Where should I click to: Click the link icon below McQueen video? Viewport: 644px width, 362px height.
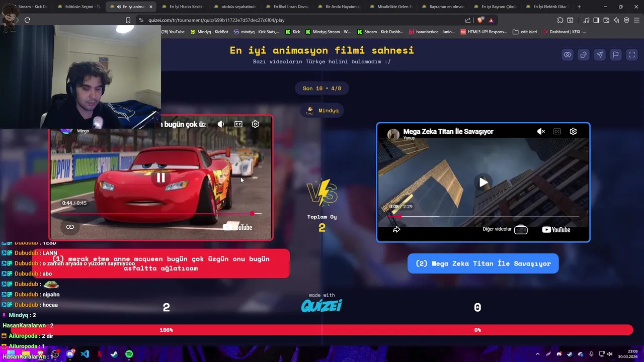[x=70, y=227]
